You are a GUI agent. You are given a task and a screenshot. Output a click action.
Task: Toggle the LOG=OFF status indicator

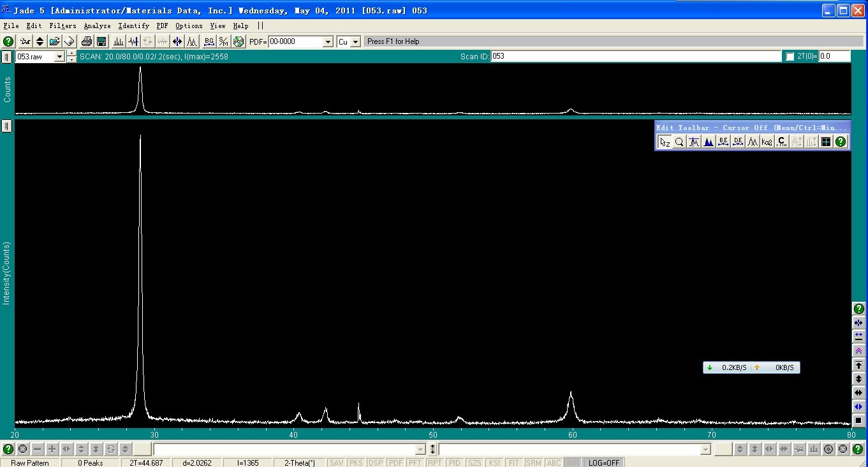(603, 463)
